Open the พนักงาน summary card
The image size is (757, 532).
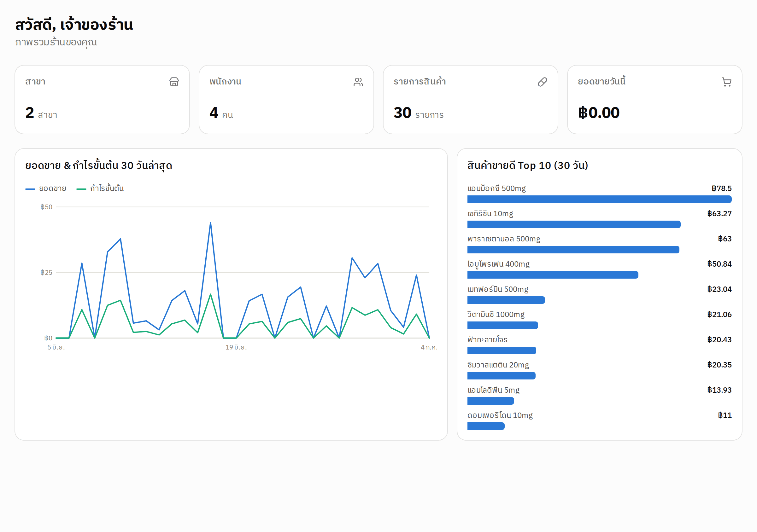(x=286, y=100)
